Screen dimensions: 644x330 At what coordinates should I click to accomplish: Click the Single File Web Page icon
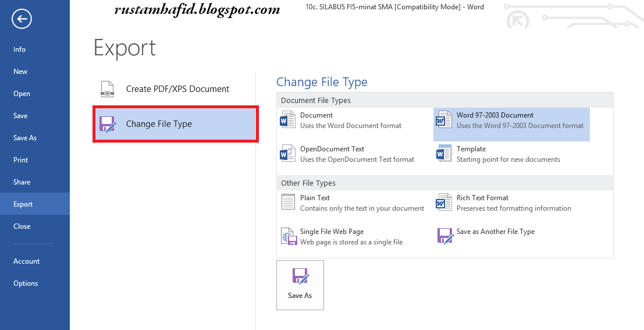point(289,236)
